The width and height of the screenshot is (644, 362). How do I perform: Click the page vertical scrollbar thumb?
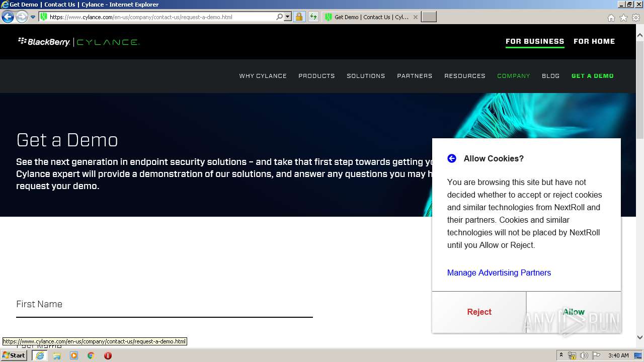click(x=640, y=90)
